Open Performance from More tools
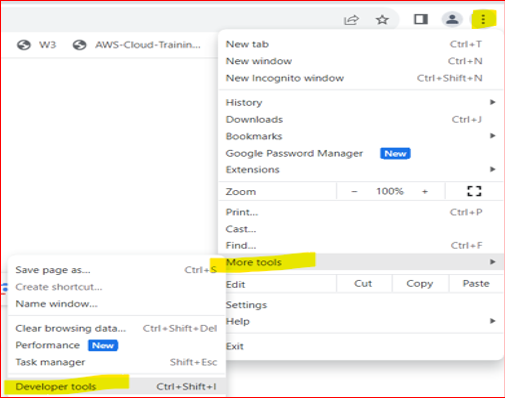 click(x=117, y=345)
